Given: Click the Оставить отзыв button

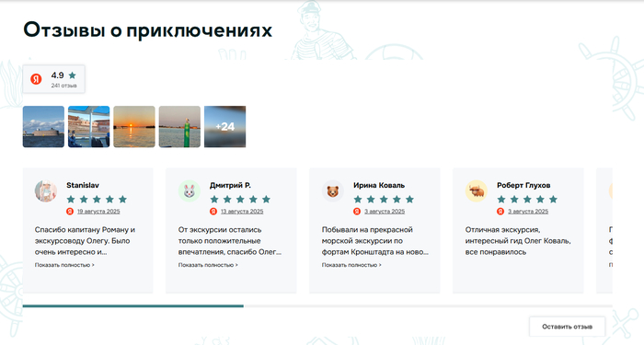Looking at the screenshot, I should coord(568,327).
